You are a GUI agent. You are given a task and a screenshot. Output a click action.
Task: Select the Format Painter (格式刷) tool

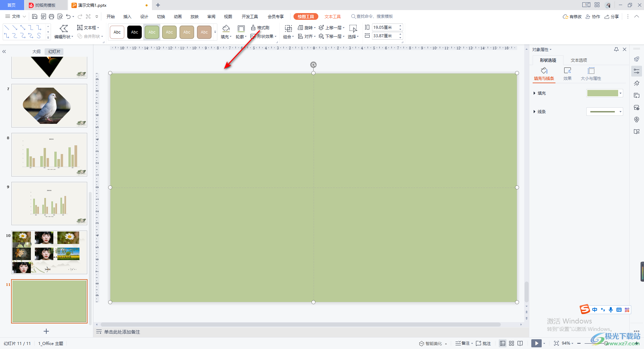pos(260,28)
